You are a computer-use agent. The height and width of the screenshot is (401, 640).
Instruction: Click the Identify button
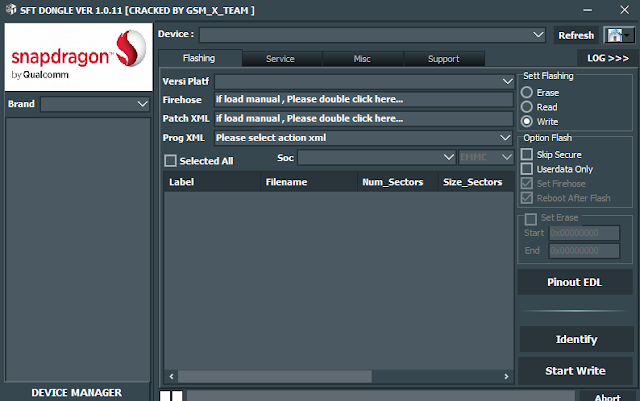576,339
